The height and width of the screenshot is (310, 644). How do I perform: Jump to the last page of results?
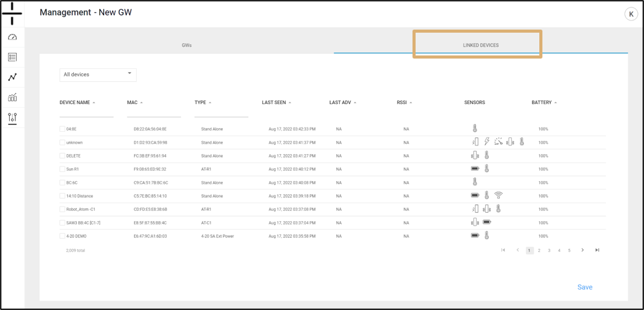pos(597,250)
